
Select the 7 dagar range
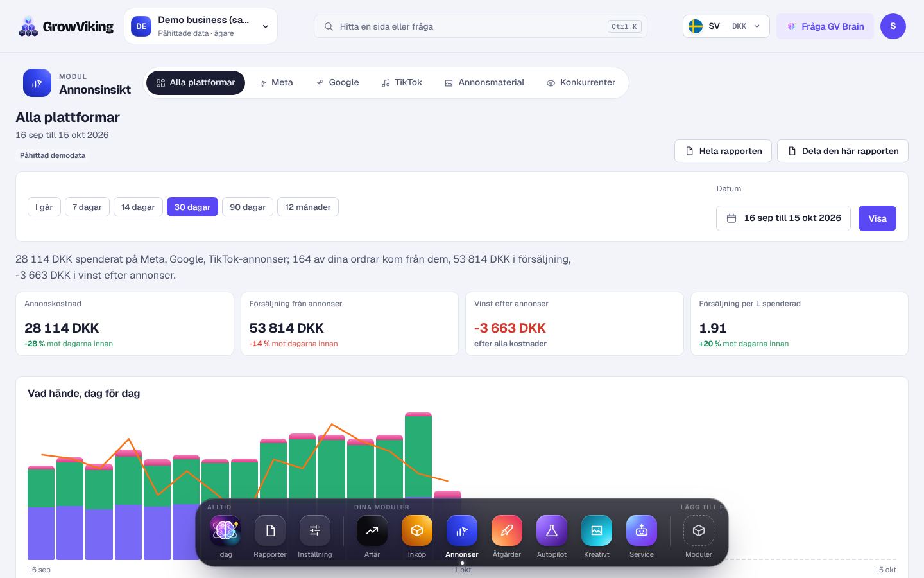pos(87,207)
